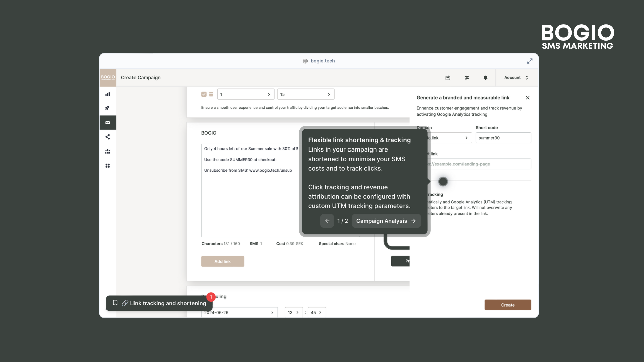Viewport: 644px width, 362px height.
Task: Open the Domain dropdown selector
Action: (449, 138)
